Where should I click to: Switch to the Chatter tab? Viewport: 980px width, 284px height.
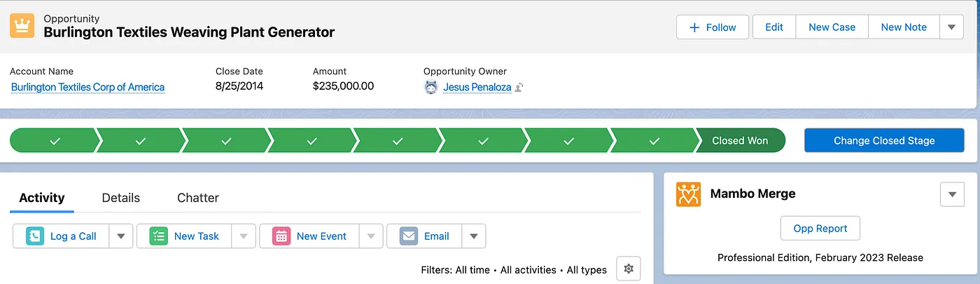click(x=198, y=198)
